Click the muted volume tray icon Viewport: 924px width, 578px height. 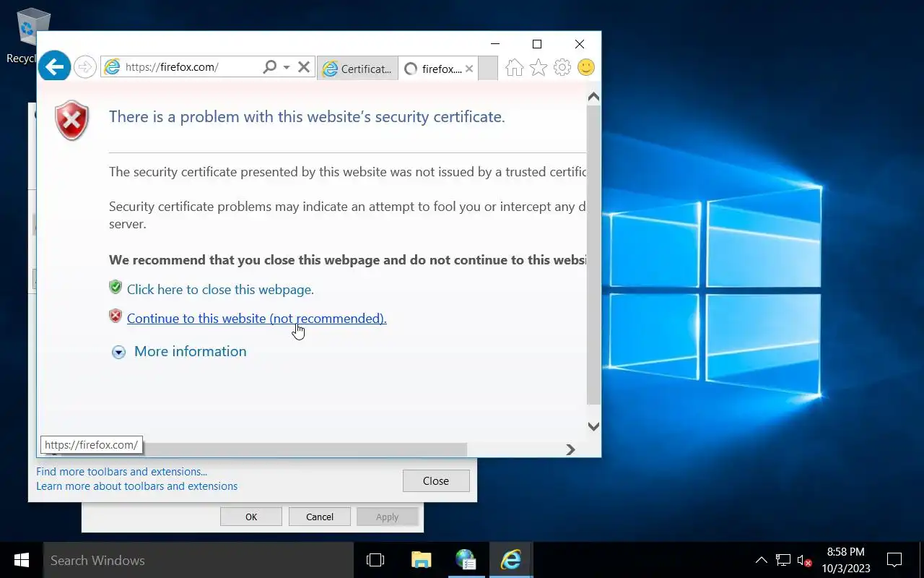tap(804, 560)
